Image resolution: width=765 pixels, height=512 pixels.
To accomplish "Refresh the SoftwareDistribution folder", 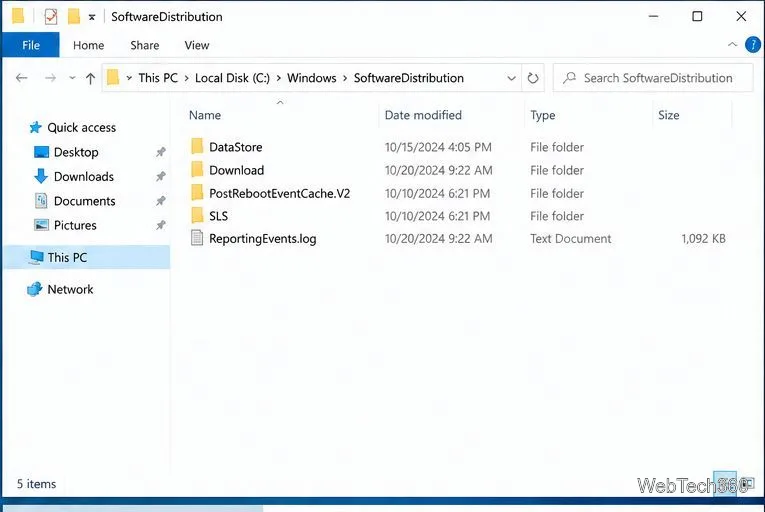I will (533, 78).
